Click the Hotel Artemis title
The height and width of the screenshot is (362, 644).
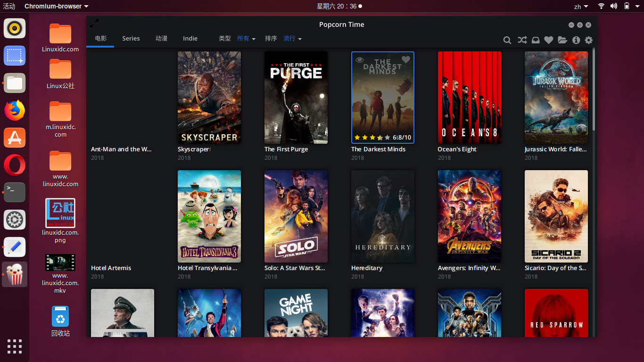111,268
